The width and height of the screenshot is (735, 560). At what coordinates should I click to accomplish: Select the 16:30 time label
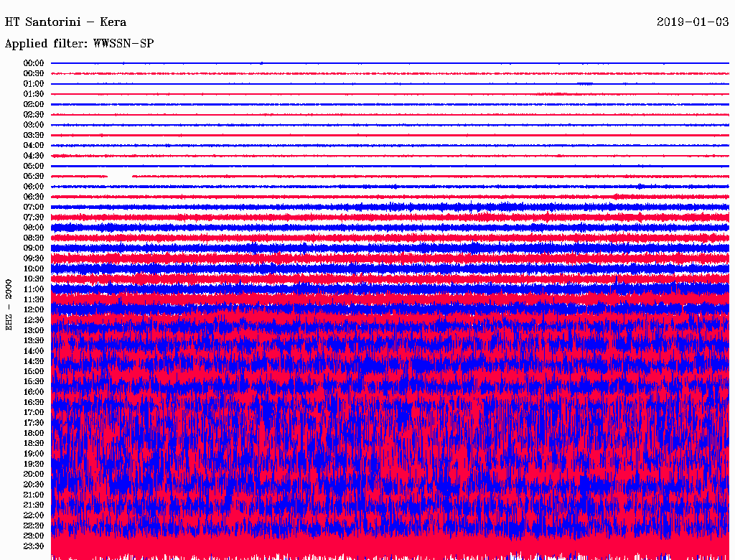34,403
